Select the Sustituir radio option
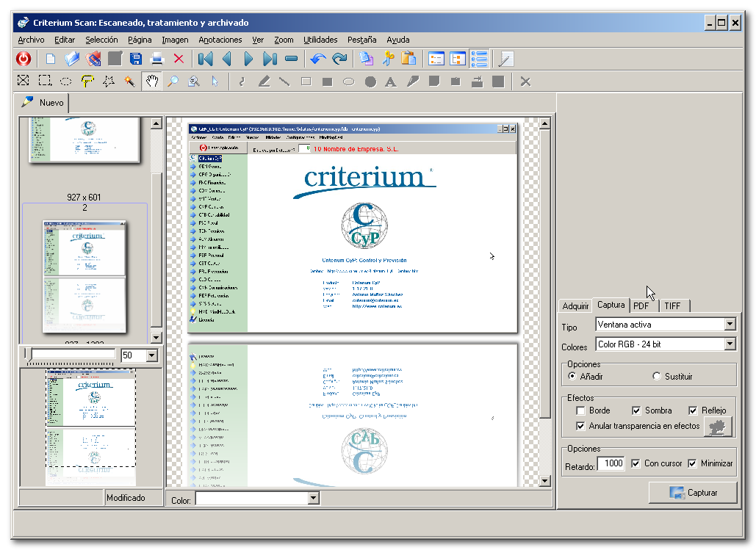This screenshot has width=756, height=550. tap(657, 376)
